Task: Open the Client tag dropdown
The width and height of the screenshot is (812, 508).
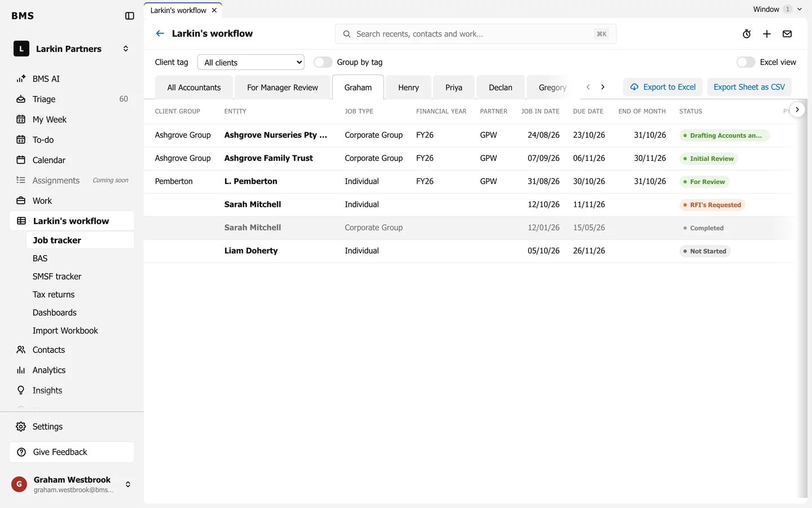Action: [251, 62]
